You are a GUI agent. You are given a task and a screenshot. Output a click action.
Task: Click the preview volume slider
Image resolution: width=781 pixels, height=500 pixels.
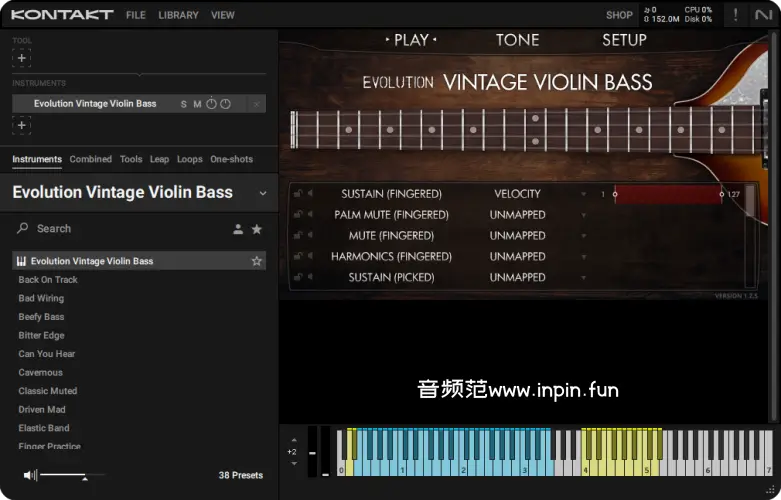pos(73,475)
